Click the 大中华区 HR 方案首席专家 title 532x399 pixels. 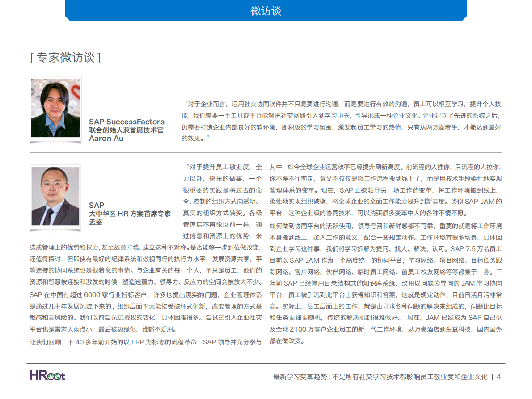click(130, 214)
